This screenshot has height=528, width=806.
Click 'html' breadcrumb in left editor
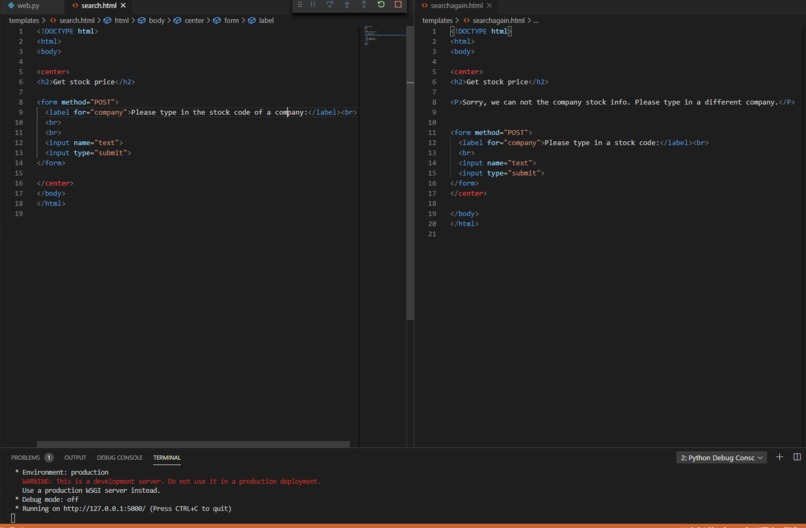(121, 21)
